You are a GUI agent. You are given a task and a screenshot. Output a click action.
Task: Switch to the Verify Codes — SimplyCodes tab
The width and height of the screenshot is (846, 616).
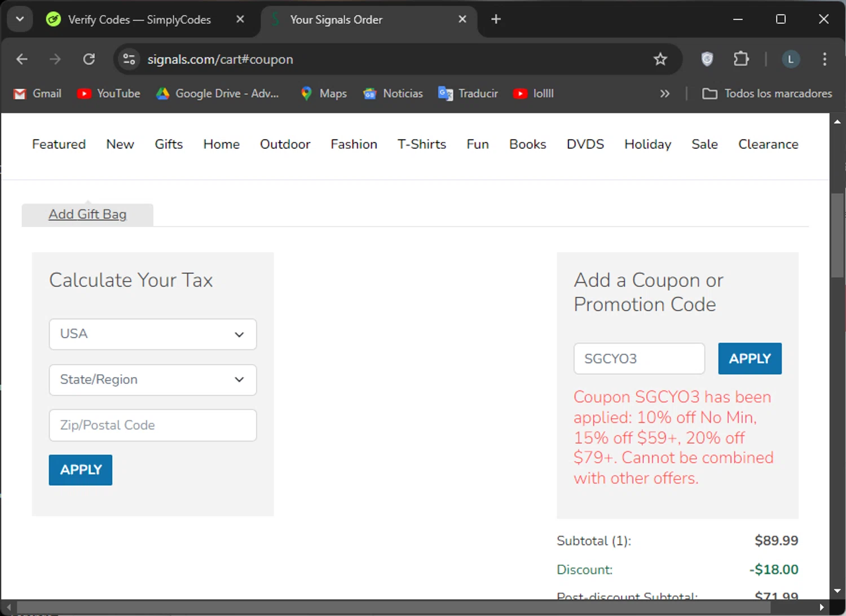tap(139, 20)
